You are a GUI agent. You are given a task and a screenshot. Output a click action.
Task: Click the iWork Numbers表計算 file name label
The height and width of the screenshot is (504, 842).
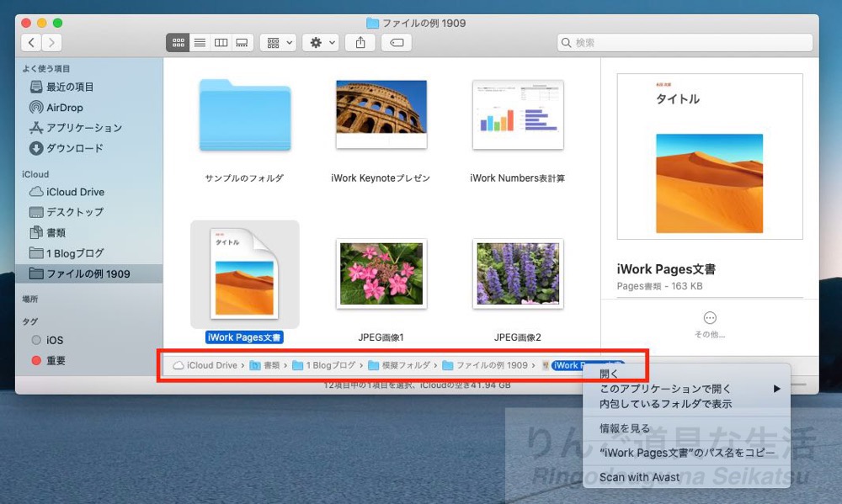pyautogui.click(x=517, y=178)
